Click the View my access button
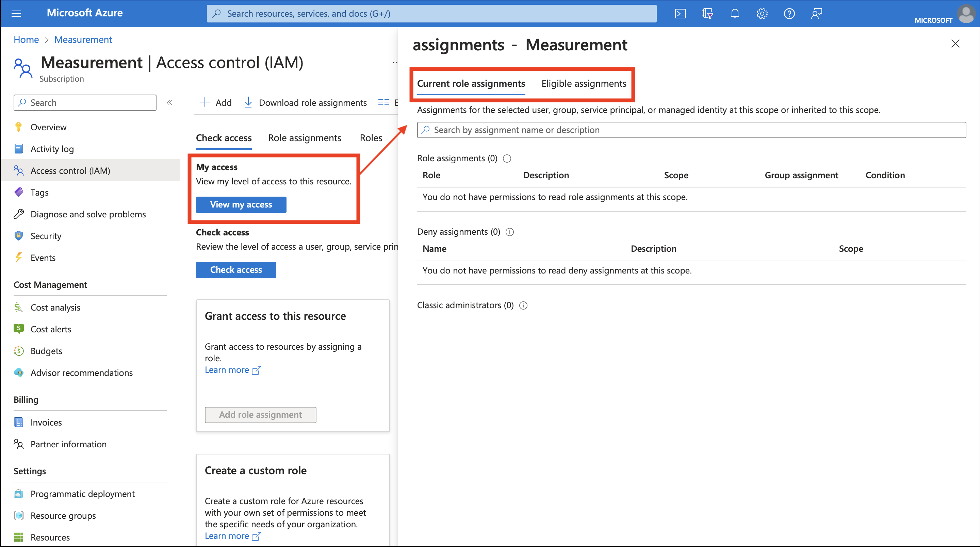Image resolution: width=980 pixels, height=547 pixels. point(241,204)
